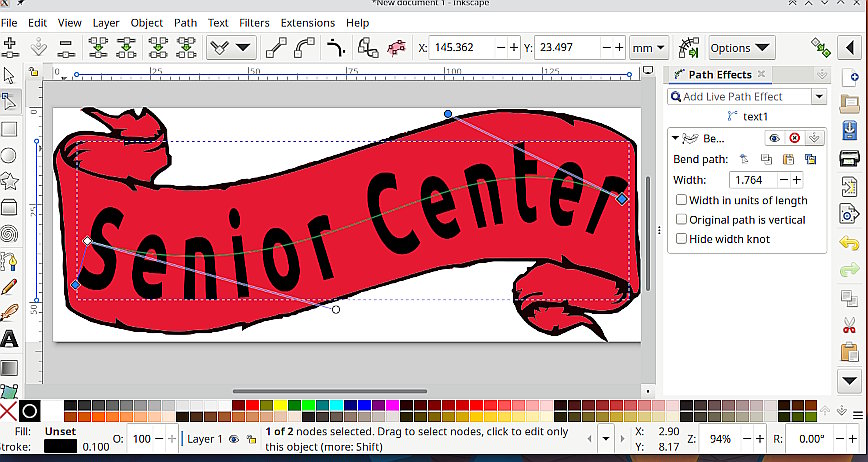
Task: Select the Selector arrow tool
Action: pos(9,76)
